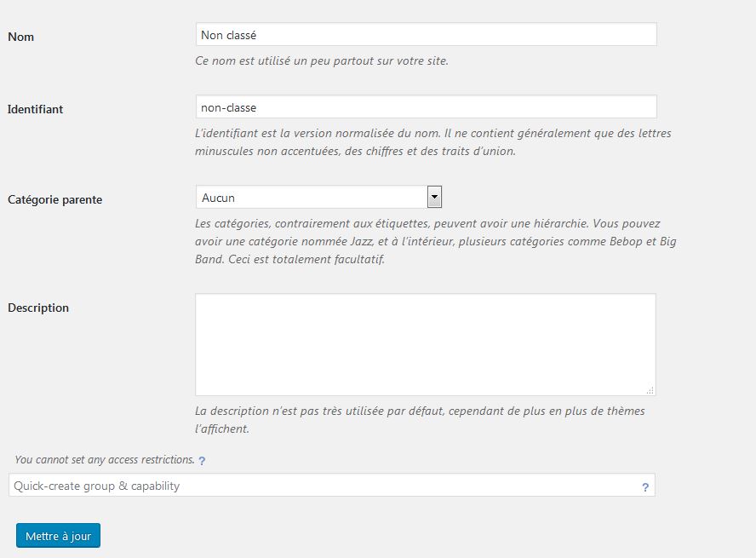Click the 'Nom' field label

coord(21,37)
